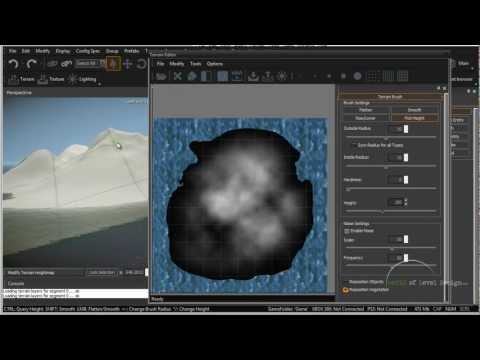Click the Outside Radius spinner arrows
480x360 pixels.
406,129
